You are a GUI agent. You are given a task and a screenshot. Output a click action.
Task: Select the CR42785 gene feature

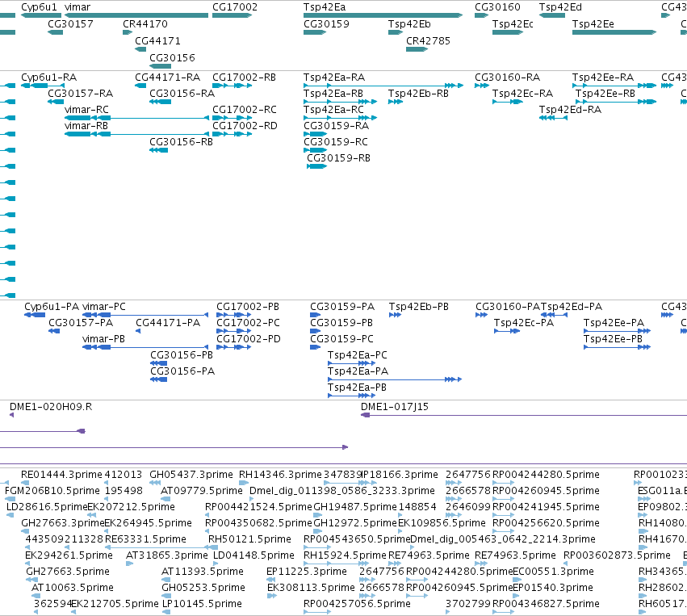point(417,49)
